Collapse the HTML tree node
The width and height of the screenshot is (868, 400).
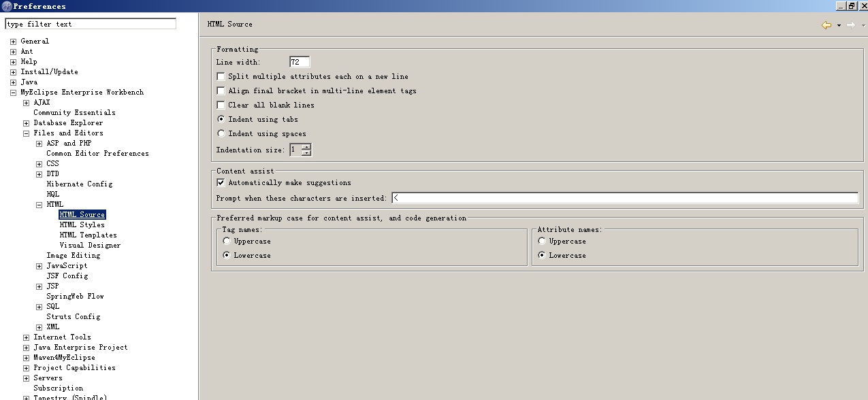pyautogui.click(x=39, y=205)
